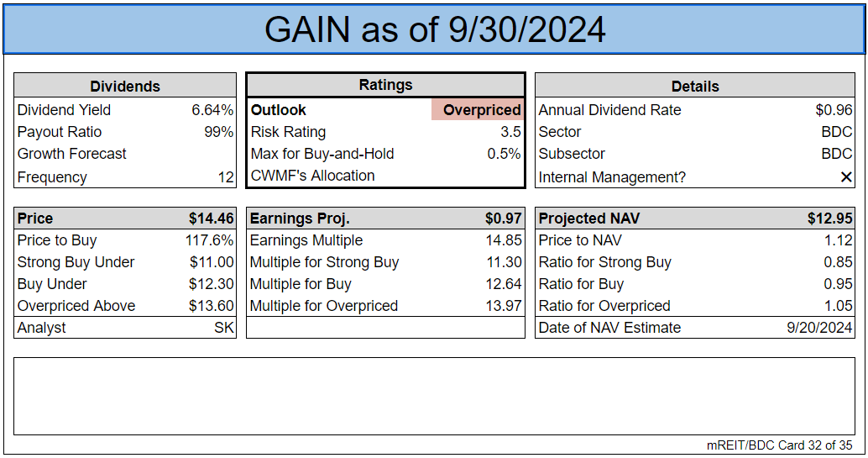Select the Details section header
Screen dimensions: 868x458
click(x=695, y=86)
